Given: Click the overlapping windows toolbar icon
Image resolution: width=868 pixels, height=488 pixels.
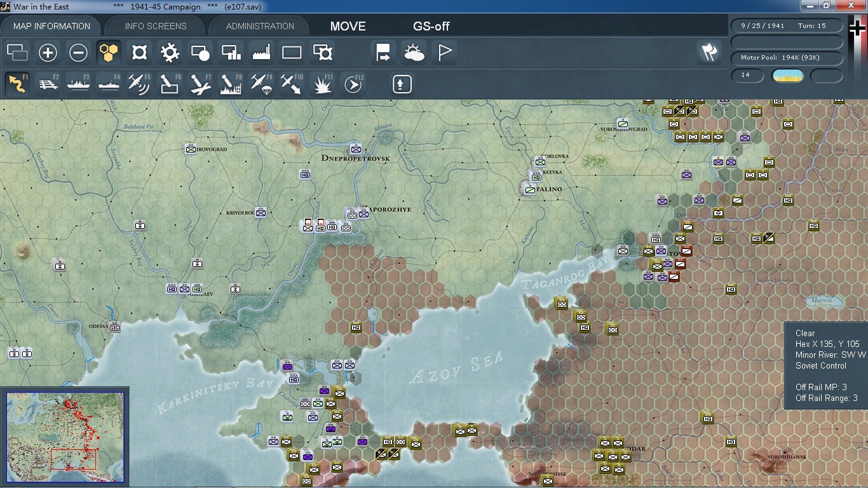Looking at the screenshot, I should (17, 53).
